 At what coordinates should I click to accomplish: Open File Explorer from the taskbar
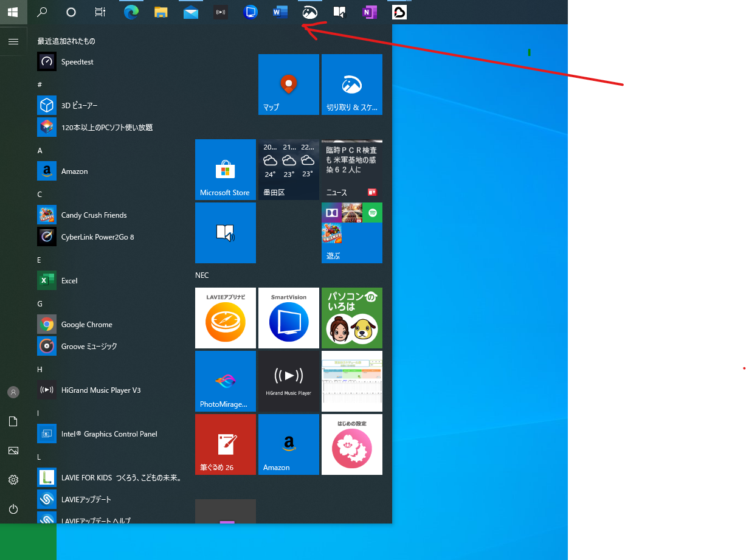click(161, 12)
